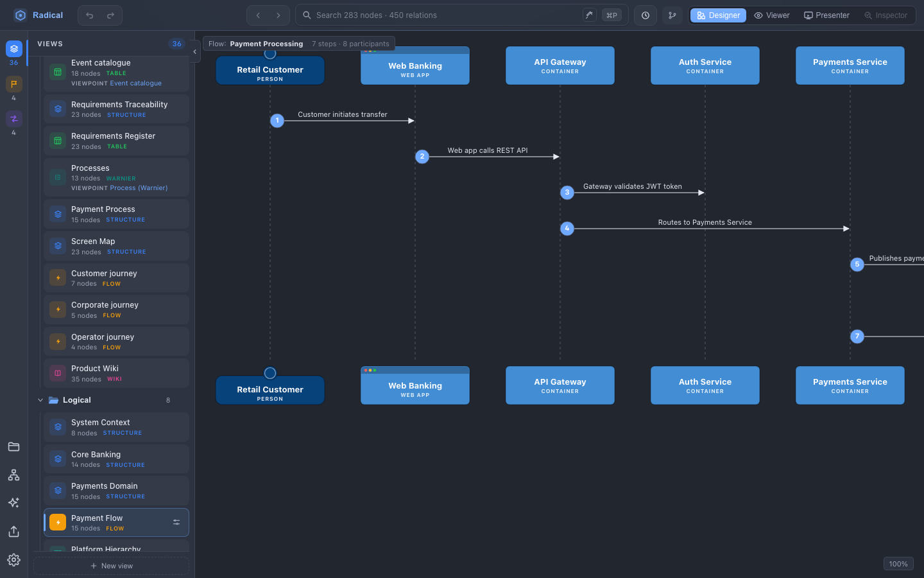The width and height of the screenshot is (924, 578).
Task: Click the redo arrow icon
Action: coord(110,15)
